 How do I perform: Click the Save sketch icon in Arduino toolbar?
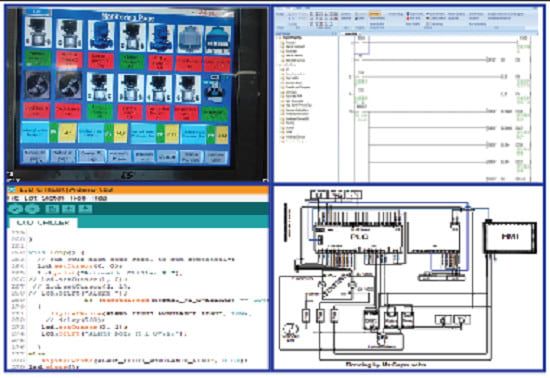pos(85,209)
